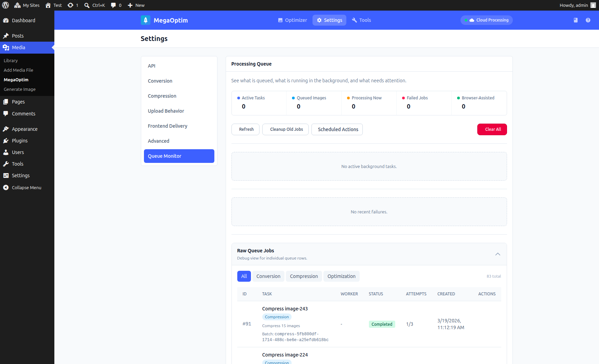Screen dimensions: 599x364
Task: Open the updates indicator in admin bar
Action: click(73, 5)
